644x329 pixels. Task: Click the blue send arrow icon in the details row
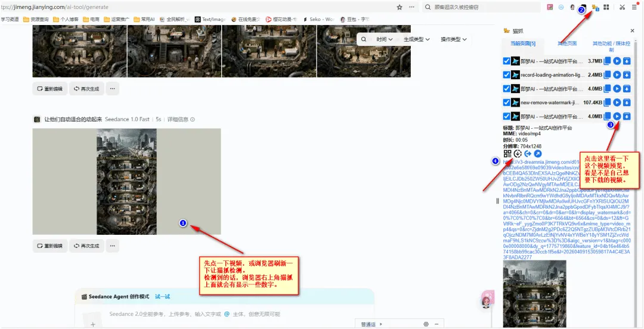coord(528,154)
